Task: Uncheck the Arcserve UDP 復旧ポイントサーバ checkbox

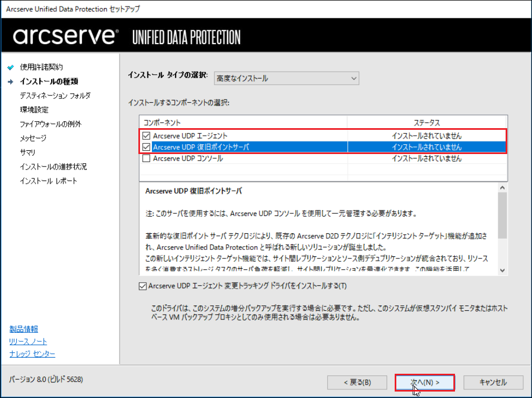Action: click(146, 147)
